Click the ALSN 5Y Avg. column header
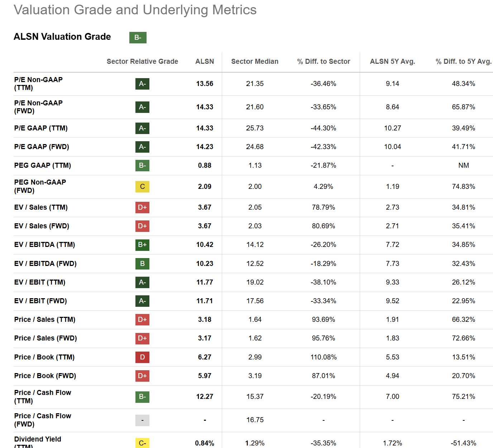493x448 pixels. [x=392, y=62]
